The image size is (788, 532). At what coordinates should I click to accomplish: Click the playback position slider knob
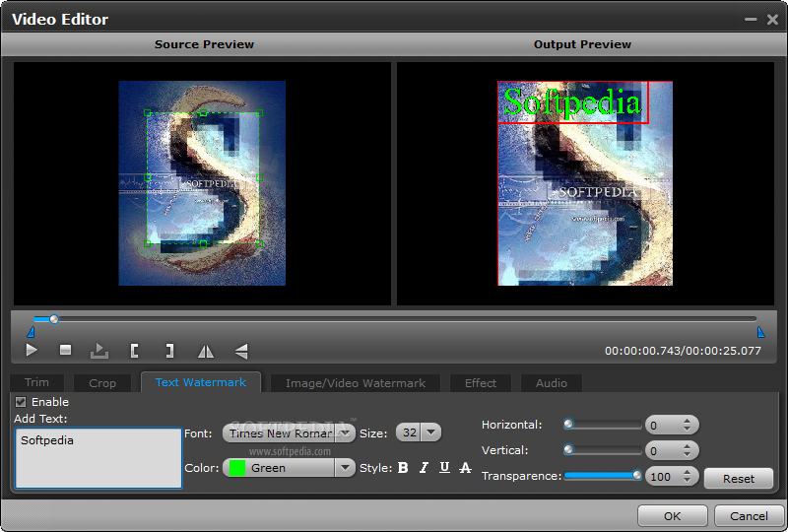54,319
